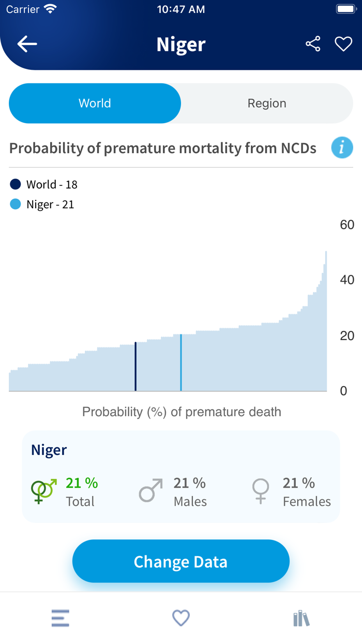362x644 pixels.
Task: Tap the battery indicator in the status bar
Action: [x=345, y=8]
